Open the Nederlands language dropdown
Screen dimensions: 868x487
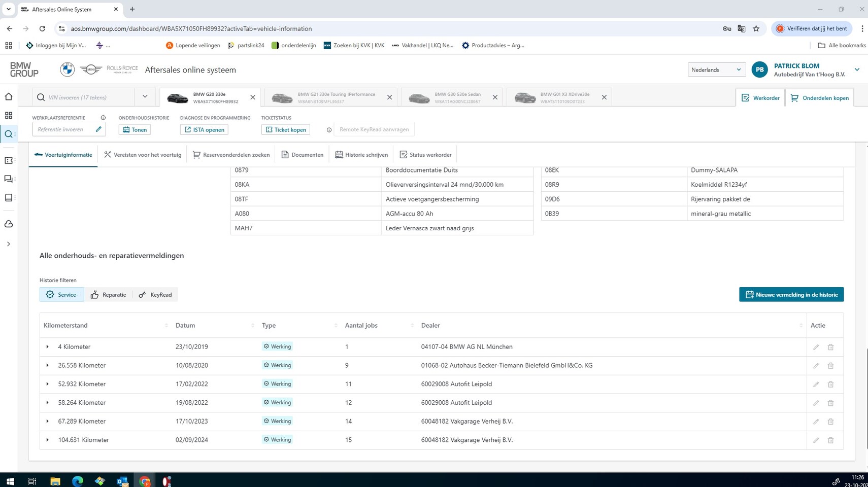click(716, 70)
